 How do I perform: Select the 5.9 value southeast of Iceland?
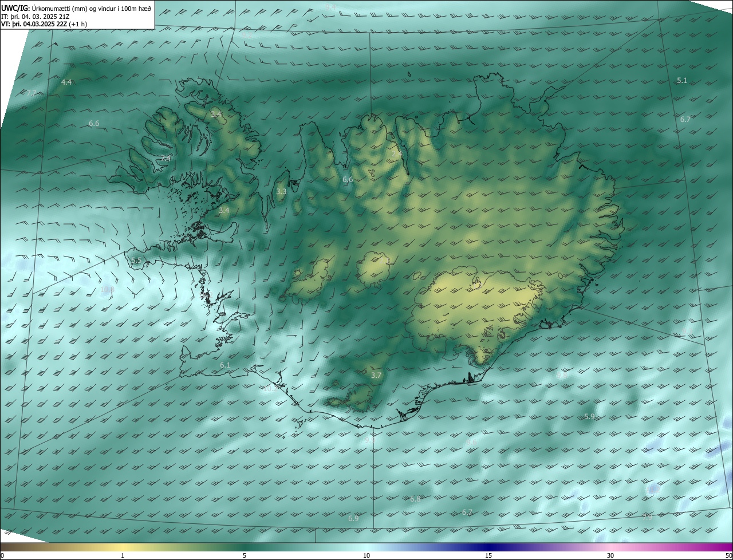(589, 417)
